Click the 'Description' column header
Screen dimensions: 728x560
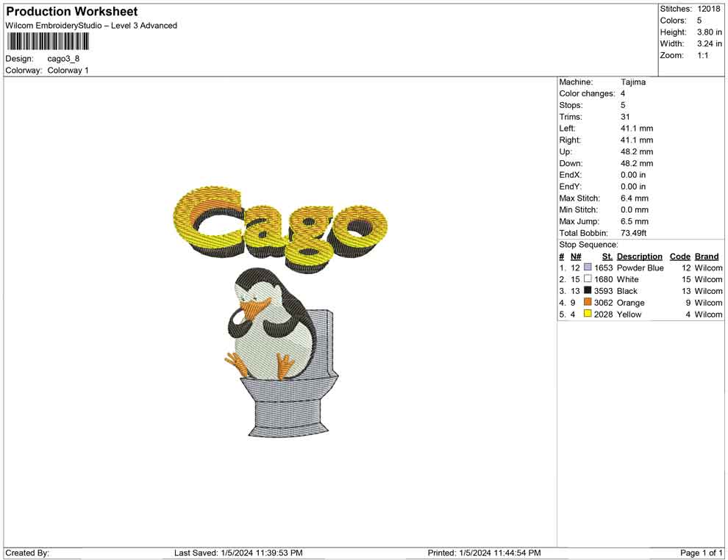coord(639,256)
